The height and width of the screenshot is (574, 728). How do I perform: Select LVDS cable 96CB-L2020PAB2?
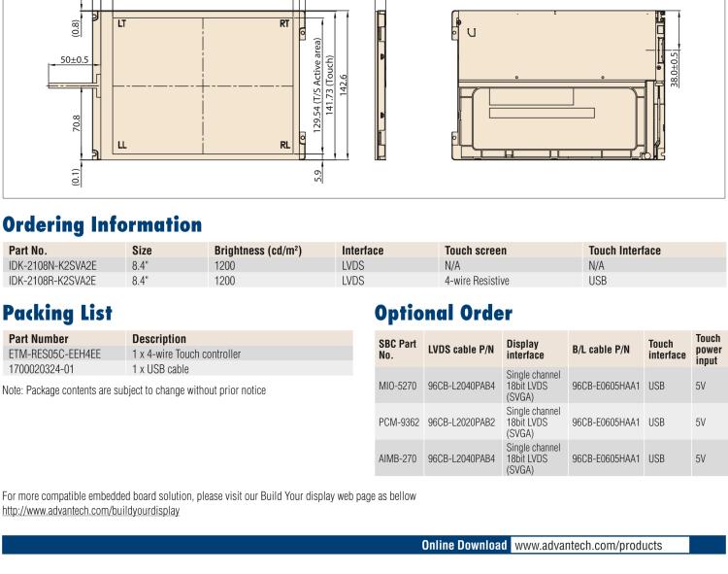click(461, 422)
